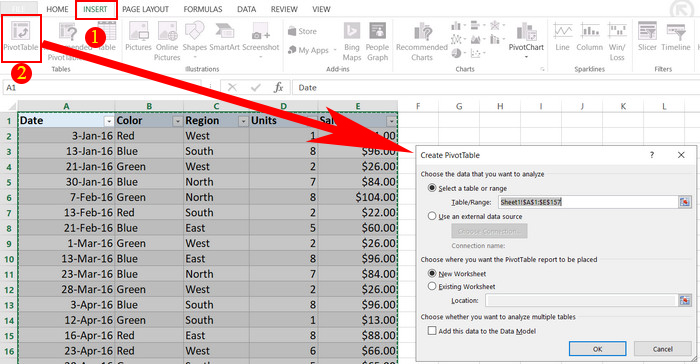Click the Table/Range collapse dialog icon
Image resolution: width=700 pixels, height=364 pixels.
(684, 202)
